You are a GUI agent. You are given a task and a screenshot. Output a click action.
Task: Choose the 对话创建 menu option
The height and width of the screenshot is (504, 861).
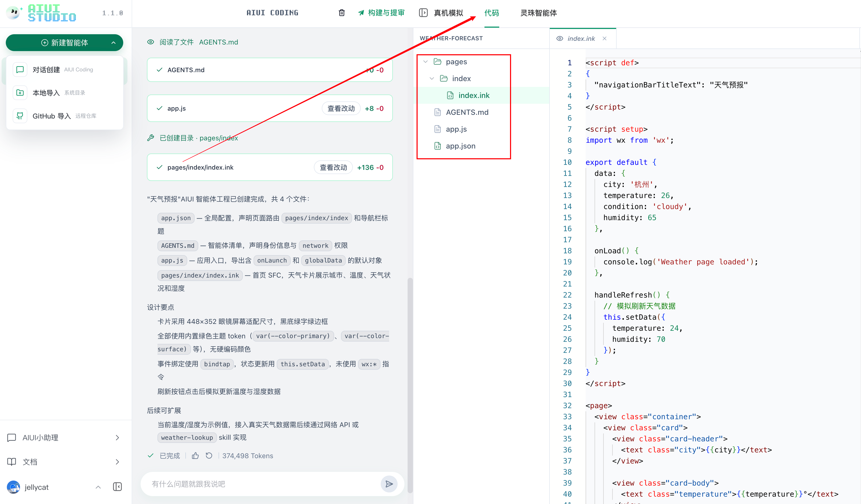(x=65, y=70)
